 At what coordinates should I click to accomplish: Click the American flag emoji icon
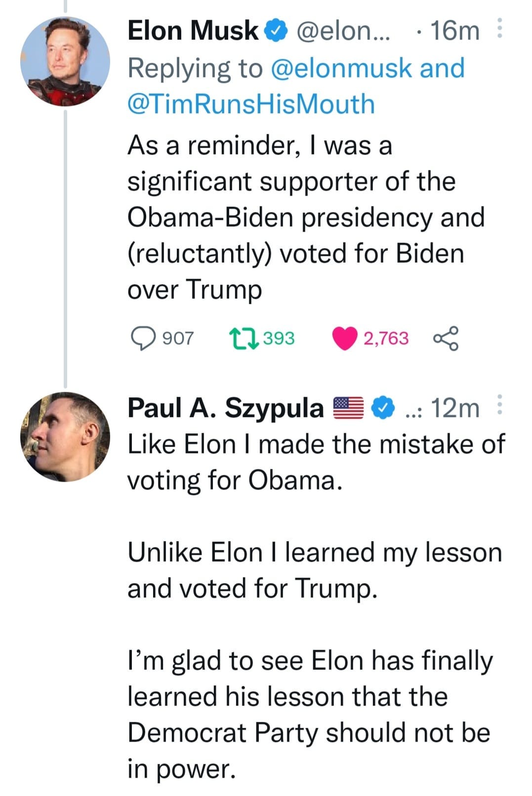tap(349, 408)
